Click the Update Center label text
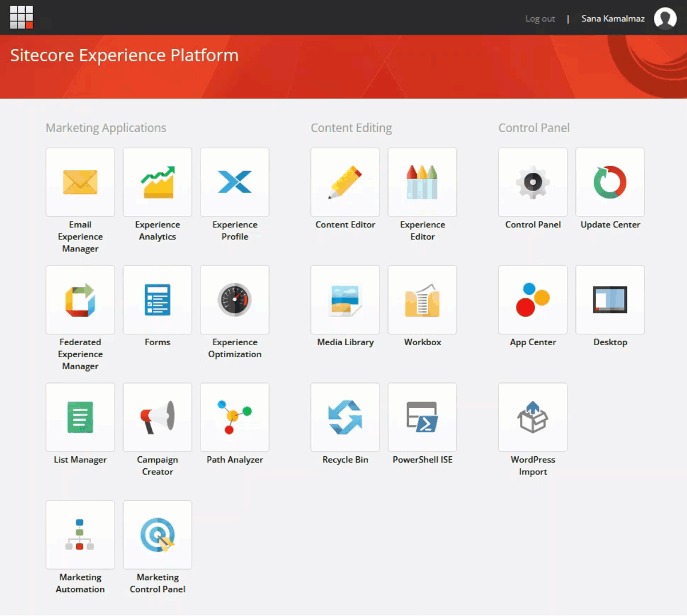This screenshot has height=616, width=687. coord(610,224)
